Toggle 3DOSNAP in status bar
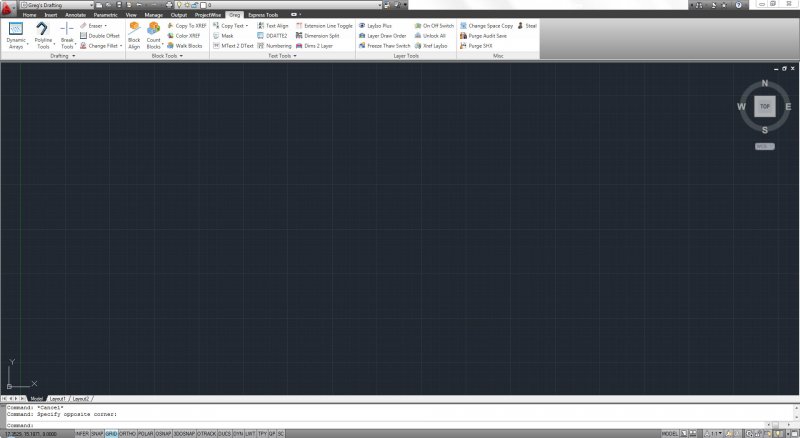Screen dimensions: 800x438 [x=184, y=433]
